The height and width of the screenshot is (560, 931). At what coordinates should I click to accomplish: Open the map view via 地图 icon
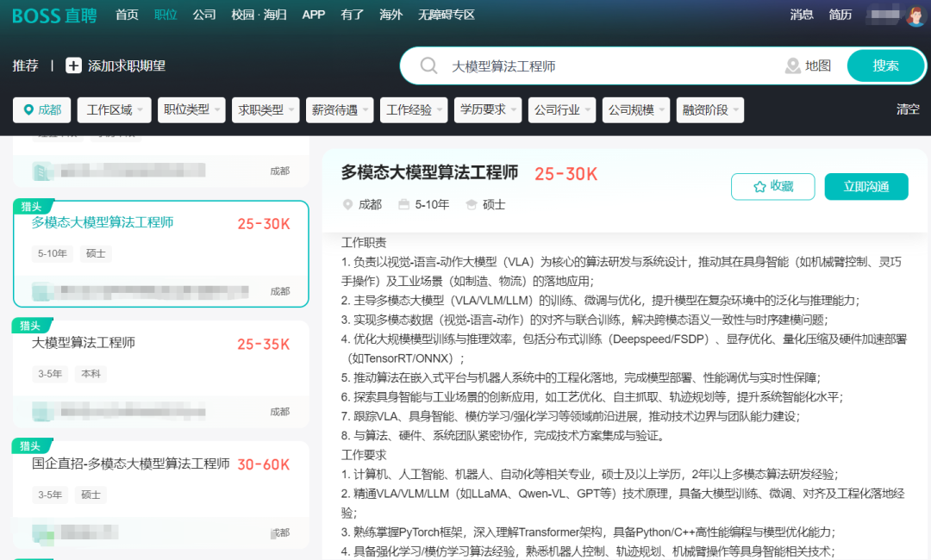point(793,65)
